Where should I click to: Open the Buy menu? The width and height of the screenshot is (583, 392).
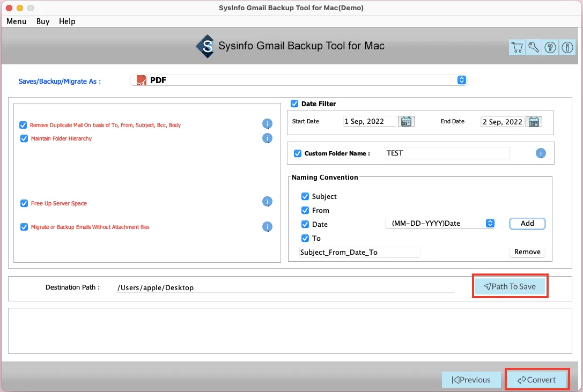pyautogui.click(x=43, y=21)
